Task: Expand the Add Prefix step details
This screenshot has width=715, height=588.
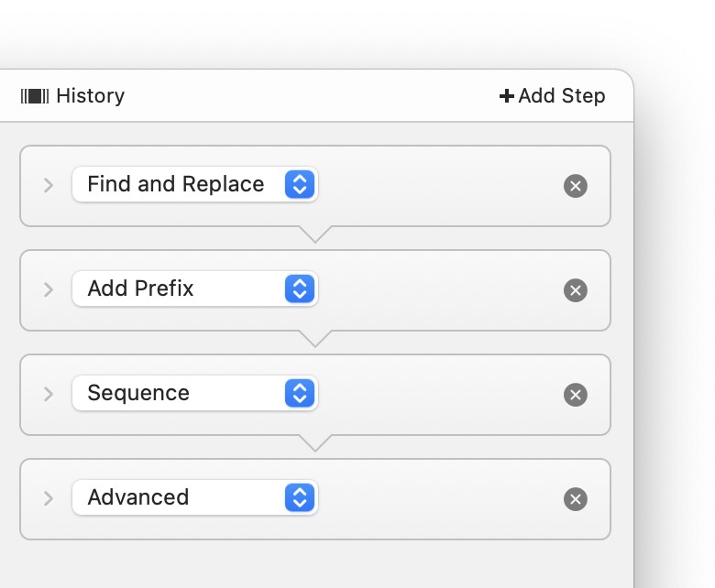Action: tap(49, 289)
